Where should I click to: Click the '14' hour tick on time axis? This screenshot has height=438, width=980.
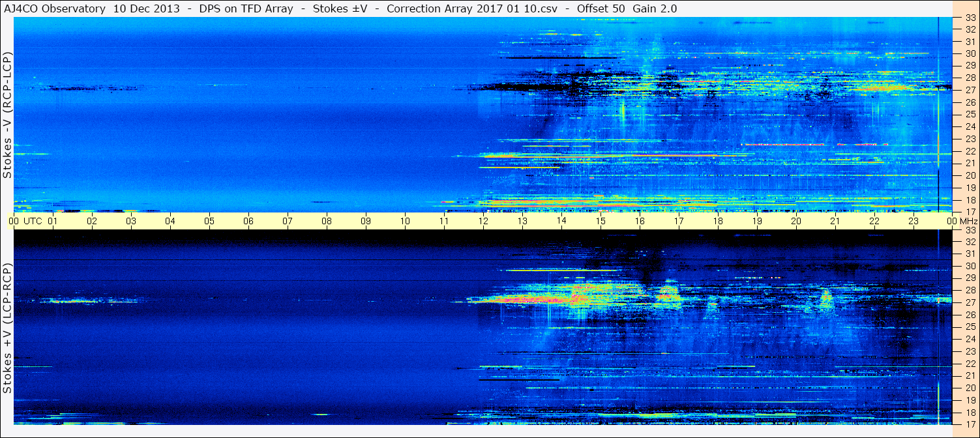point(561,221)
